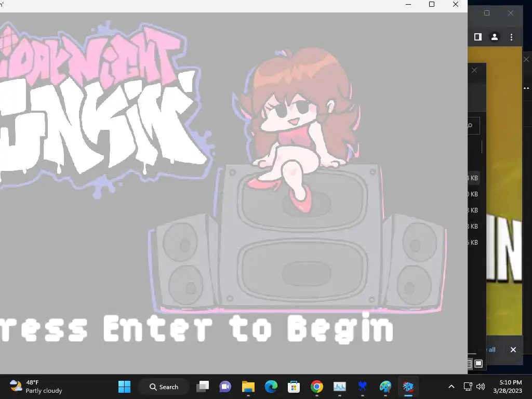Maximize the background Chrome window

[x=486, y=13]
